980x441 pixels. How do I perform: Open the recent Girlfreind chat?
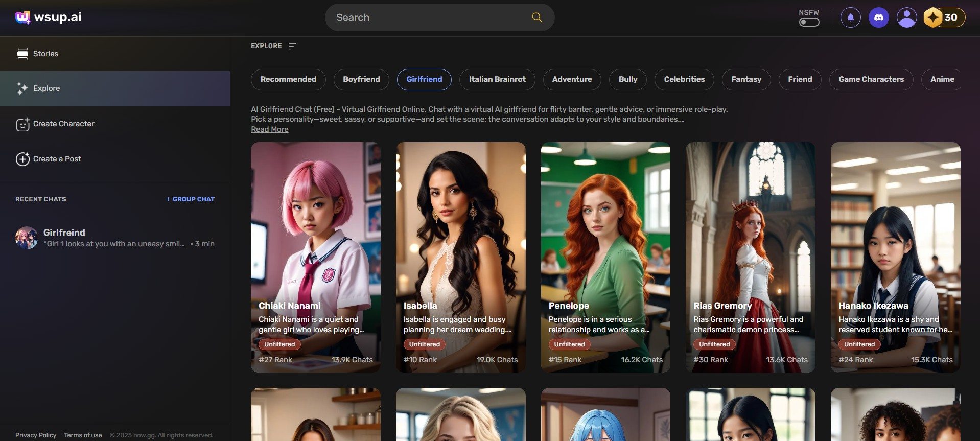(x=115, y=238)
